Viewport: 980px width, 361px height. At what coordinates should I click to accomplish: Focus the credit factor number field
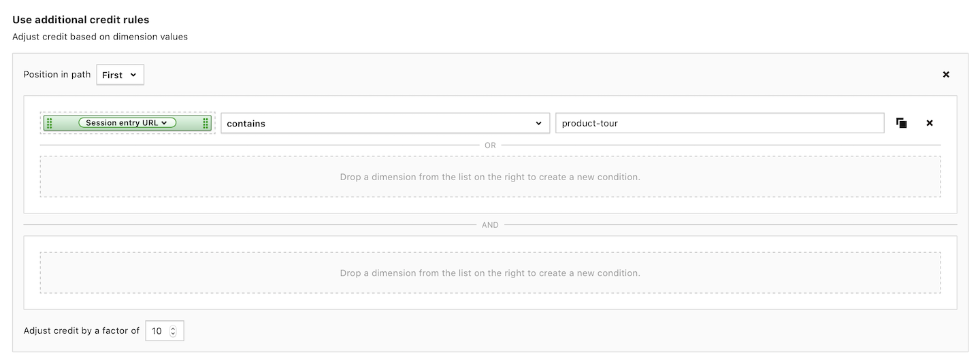pos(157,331)
